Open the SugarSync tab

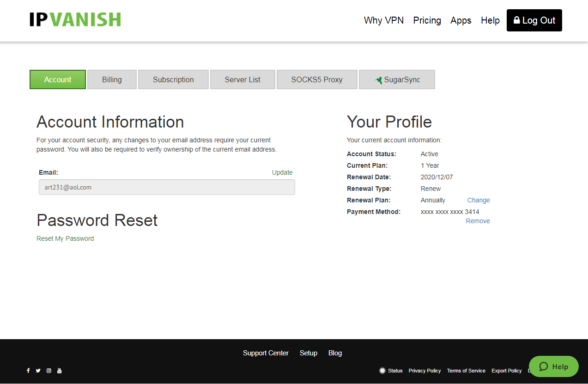coord(397,79)
